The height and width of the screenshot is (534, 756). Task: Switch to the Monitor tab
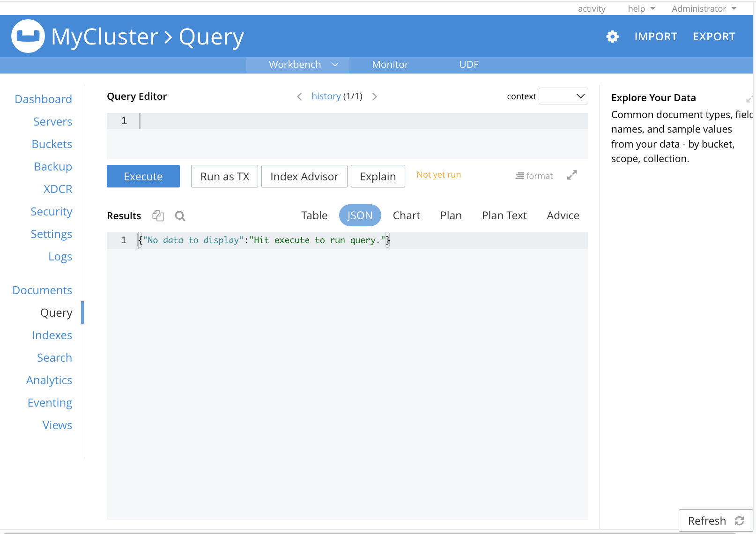(x=390, y=65)
